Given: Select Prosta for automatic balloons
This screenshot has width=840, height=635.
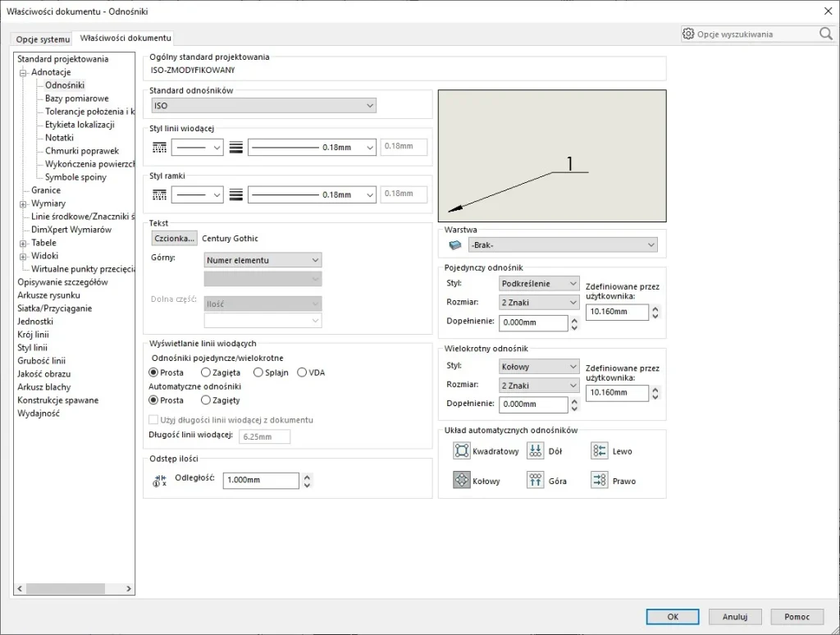Looking at the screenshot, I should tap(153, 400).
